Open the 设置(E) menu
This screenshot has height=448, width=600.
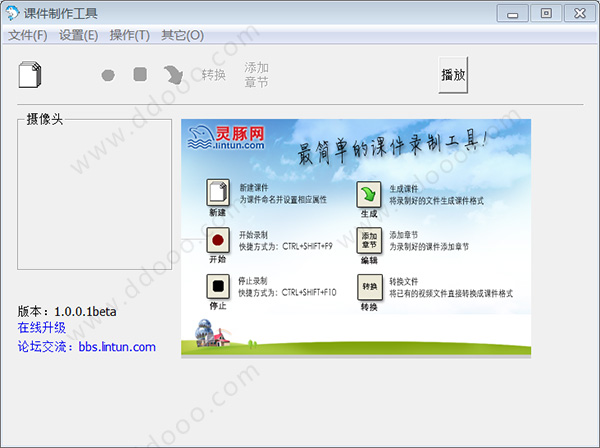tap(78, 35)
